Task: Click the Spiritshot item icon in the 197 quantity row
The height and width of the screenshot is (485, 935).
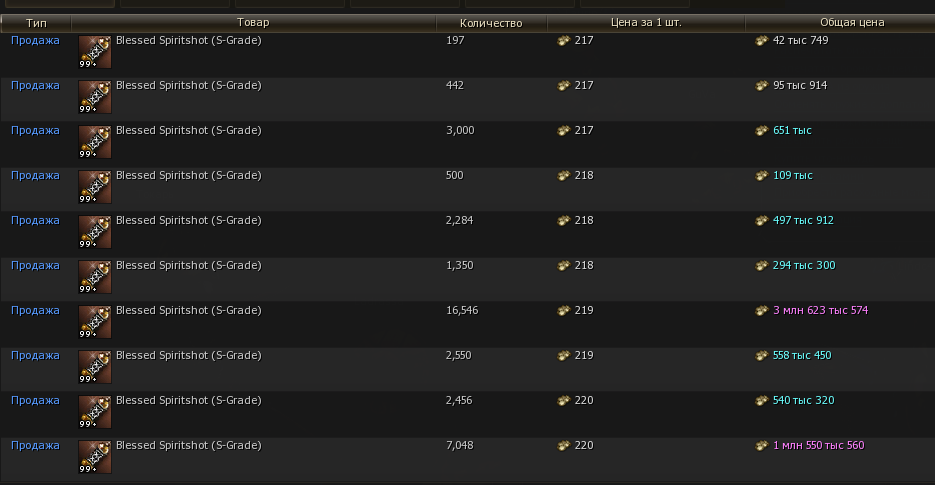Action: 95,52
